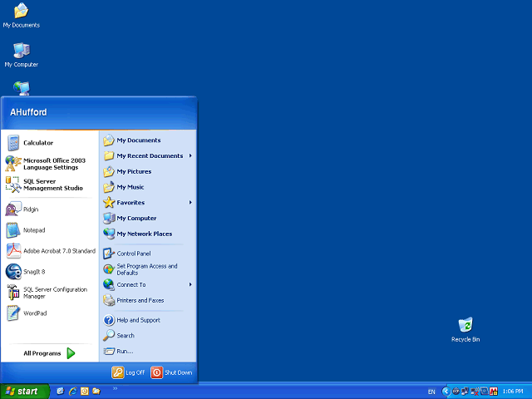Image resolution: width=532 pixels, height=399 pixels.
Task: Open Notepad from the Start menu
Action: (50, 230)
